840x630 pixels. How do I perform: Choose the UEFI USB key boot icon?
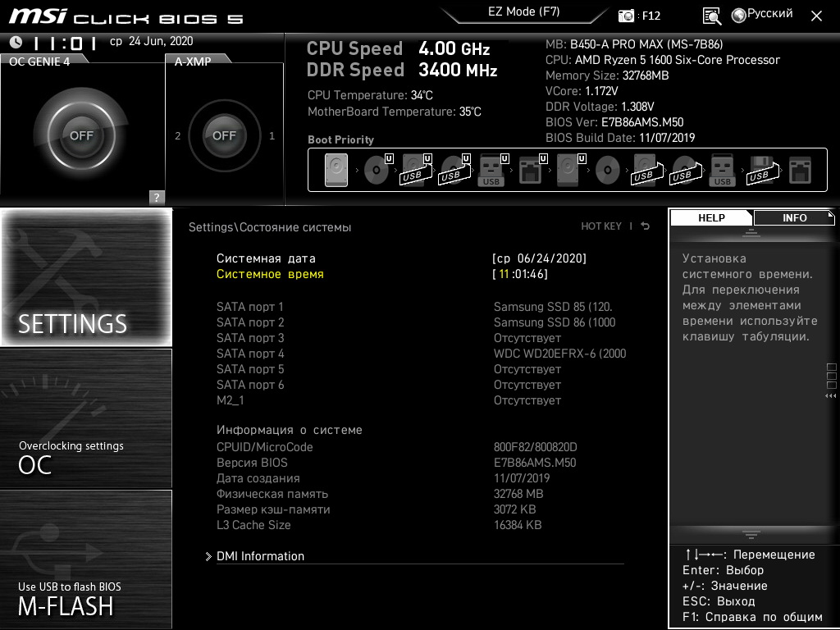[x=492, y=171]
